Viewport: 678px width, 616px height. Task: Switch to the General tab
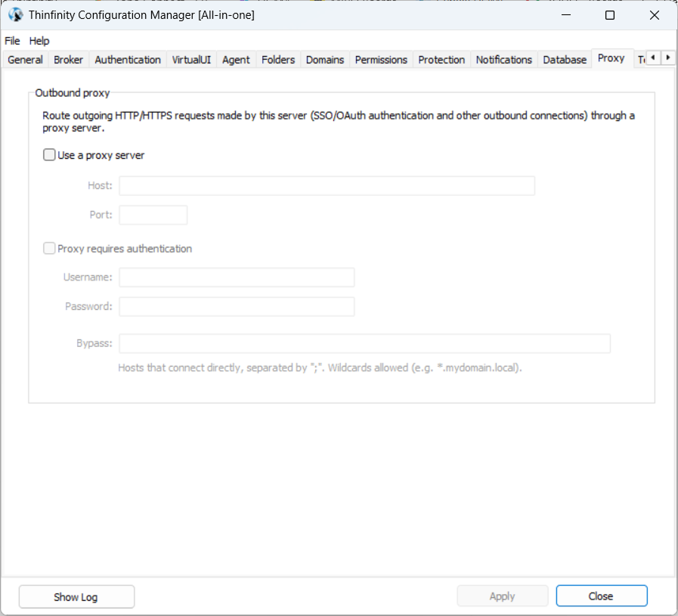[x=25, y=60]
